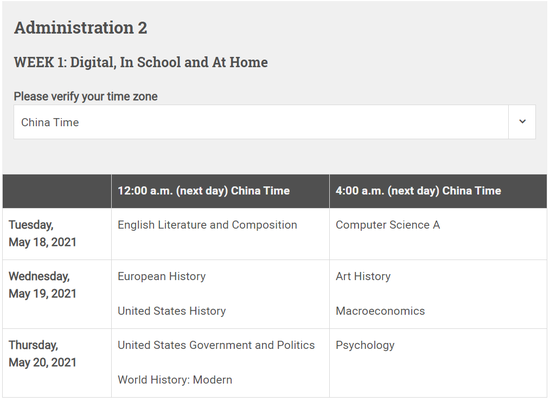This screenshot has width=550, height=402.
Task: Select English Literature and Composition exam
Action: 207,225
